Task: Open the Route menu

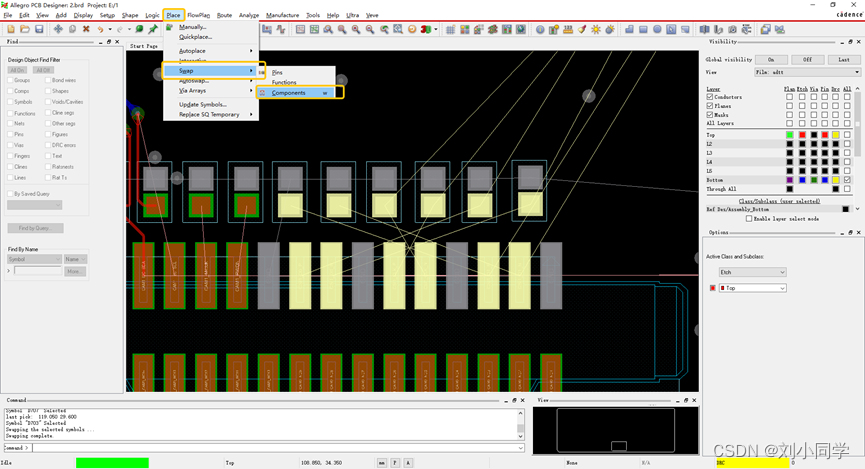Action: click(x=224, y=15)
